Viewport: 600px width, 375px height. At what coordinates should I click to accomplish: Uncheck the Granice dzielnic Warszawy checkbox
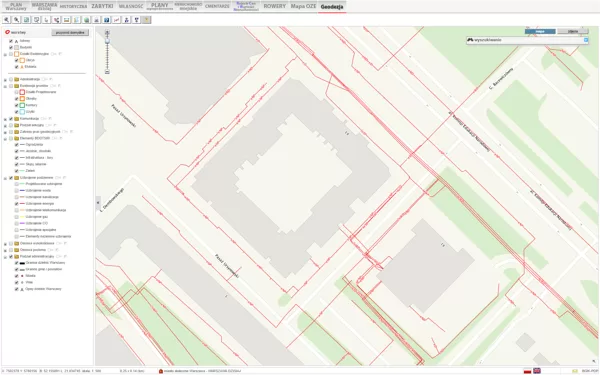16,263
